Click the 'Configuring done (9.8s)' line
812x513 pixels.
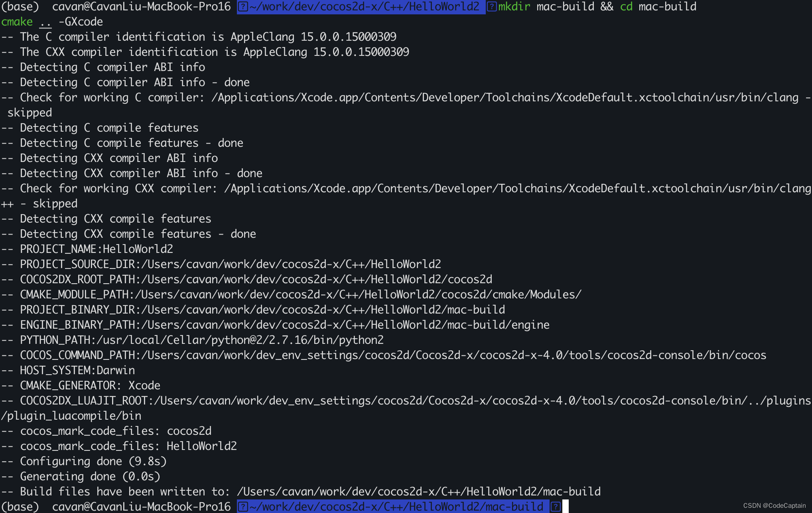[84, 462]
